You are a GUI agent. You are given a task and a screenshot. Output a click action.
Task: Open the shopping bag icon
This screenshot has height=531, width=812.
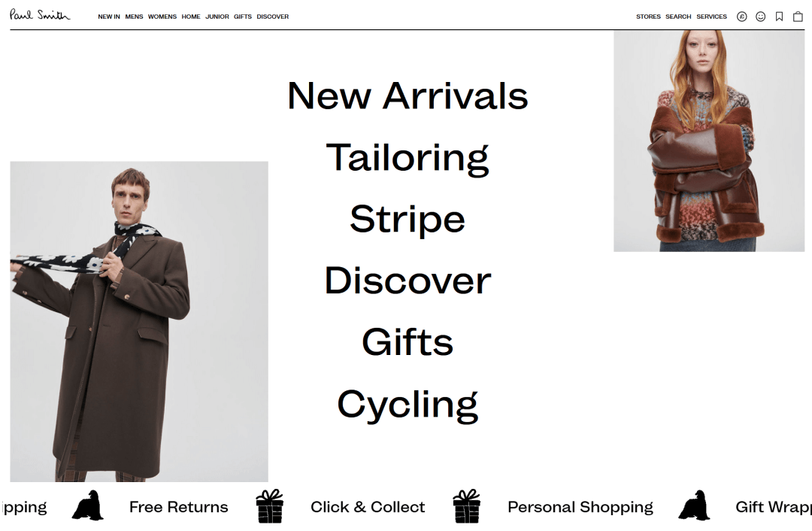[798, 17]
